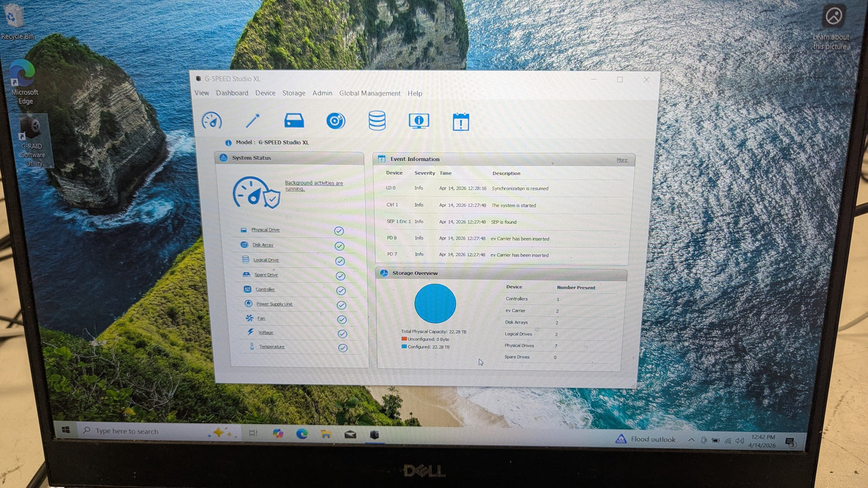The height and width of the screenshot is (488, 868).
Task: Open the Storage menu
Action: click(x=294, y=93)
